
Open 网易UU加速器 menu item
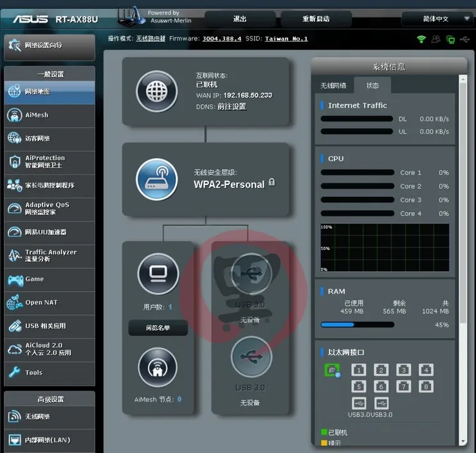(50, 232)
